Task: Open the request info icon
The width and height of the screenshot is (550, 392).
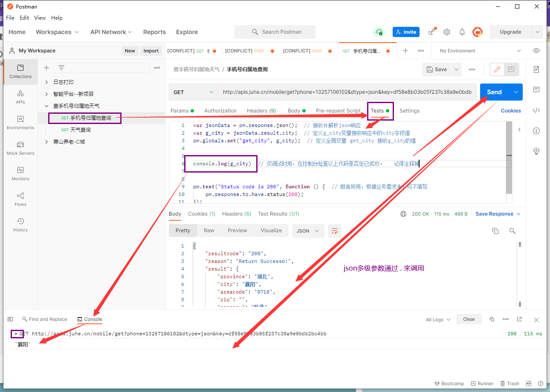Action: (x=536, y=131)
